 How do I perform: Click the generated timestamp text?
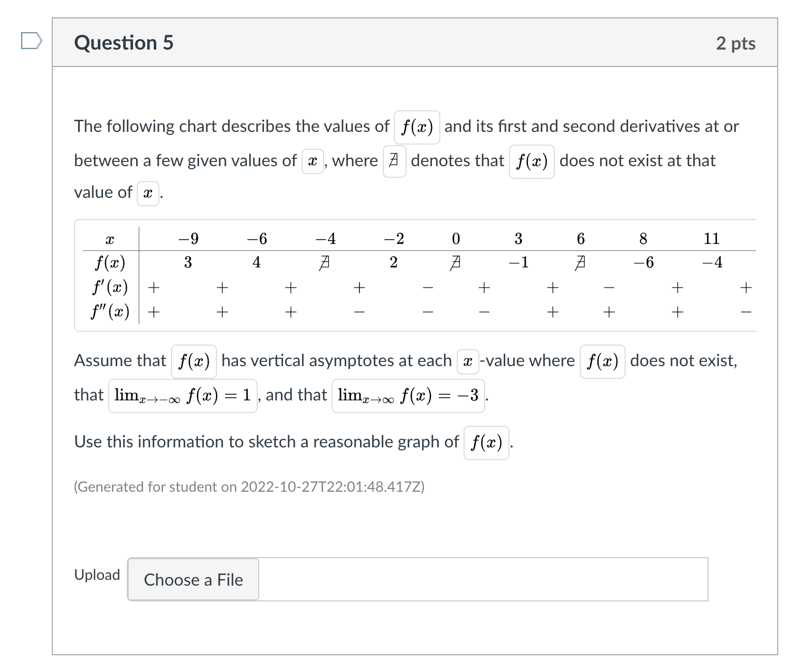[248, 486]
